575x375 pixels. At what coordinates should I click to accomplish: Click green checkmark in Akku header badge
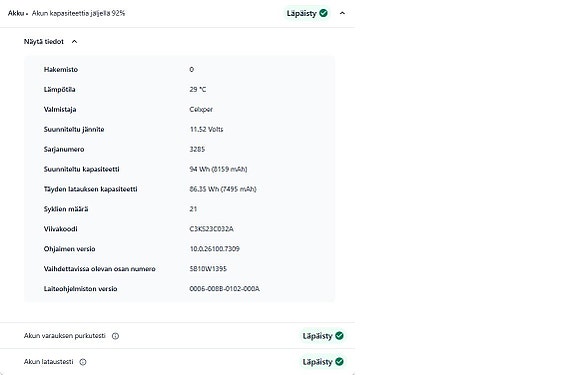point(323,13)
